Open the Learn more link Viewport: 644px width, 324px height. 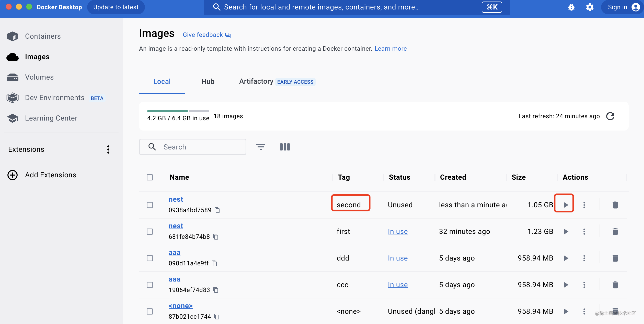click(390, 49)
